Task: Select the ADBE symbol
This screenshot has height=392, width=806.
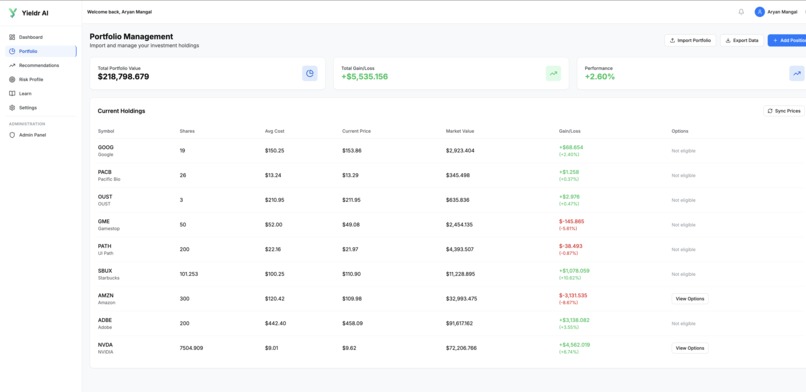Action: point(105,320)
